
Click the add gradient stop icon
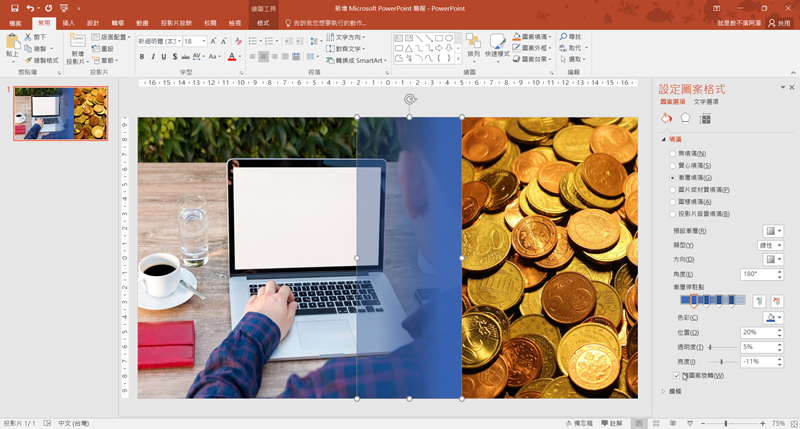coord(760,300)
